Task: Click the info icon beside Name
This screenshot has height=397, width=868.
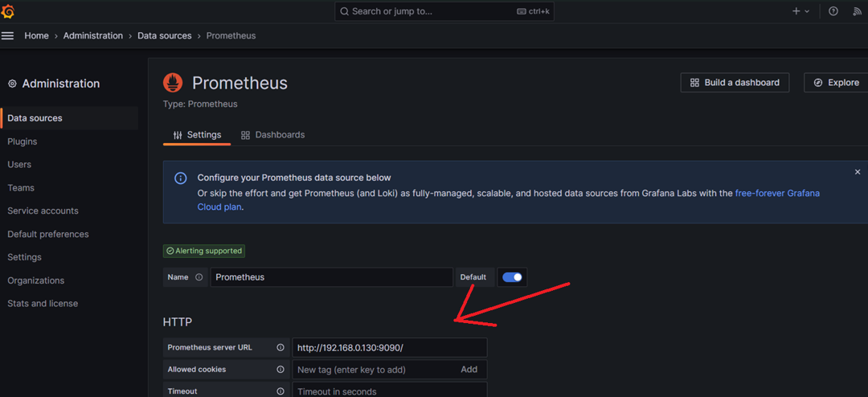Action: tap(199, 277)
